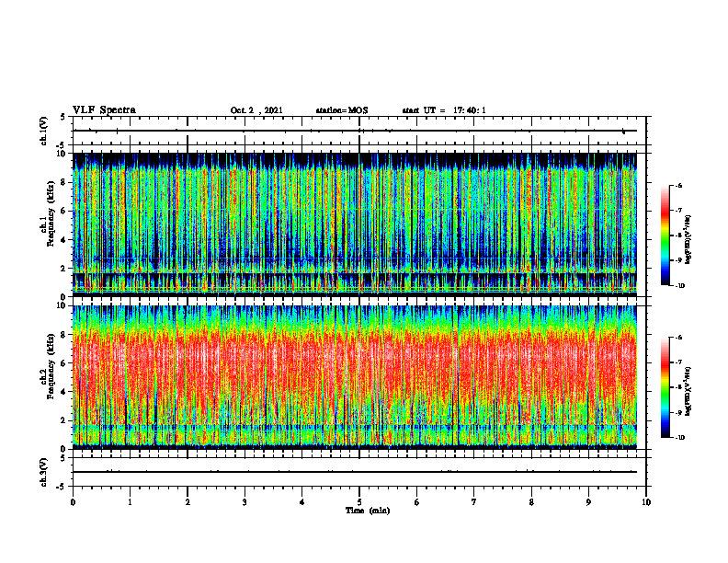Select the lower color bar log(PSD) label
This screenshot has height=563, width=728.
pyautogui.click(x=688, y=390)
